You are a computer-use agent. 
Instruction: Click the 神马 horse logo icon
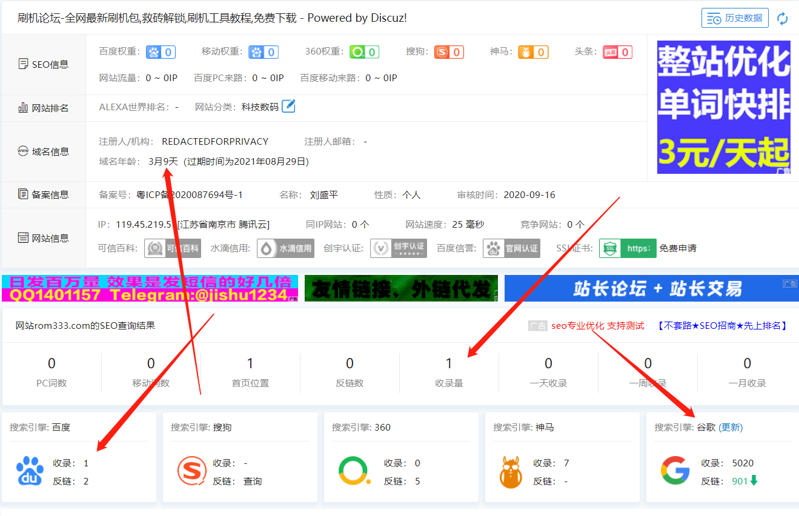tap(511, 472)
